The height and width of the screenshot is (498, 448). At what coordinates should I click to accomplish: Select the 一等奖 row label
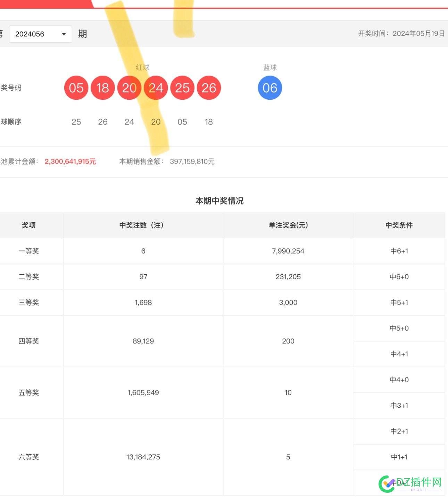[x=29, y=251]
